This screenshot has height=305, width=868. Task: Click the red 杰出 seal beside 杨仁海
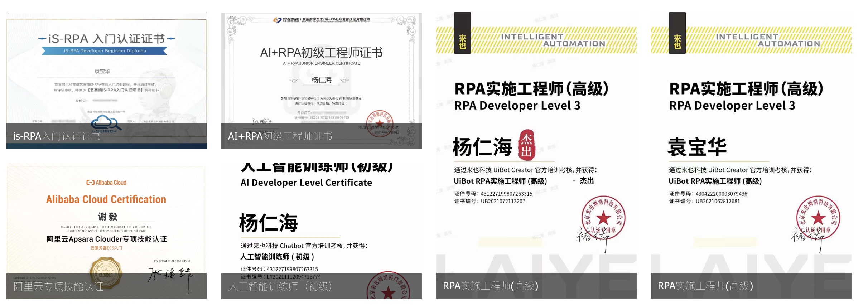[527, 145]
